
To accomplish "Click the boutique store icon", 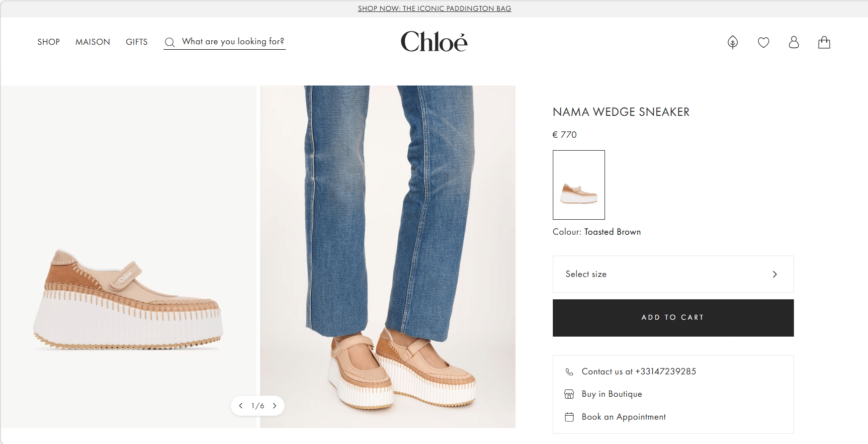I will tap(569, 394).
